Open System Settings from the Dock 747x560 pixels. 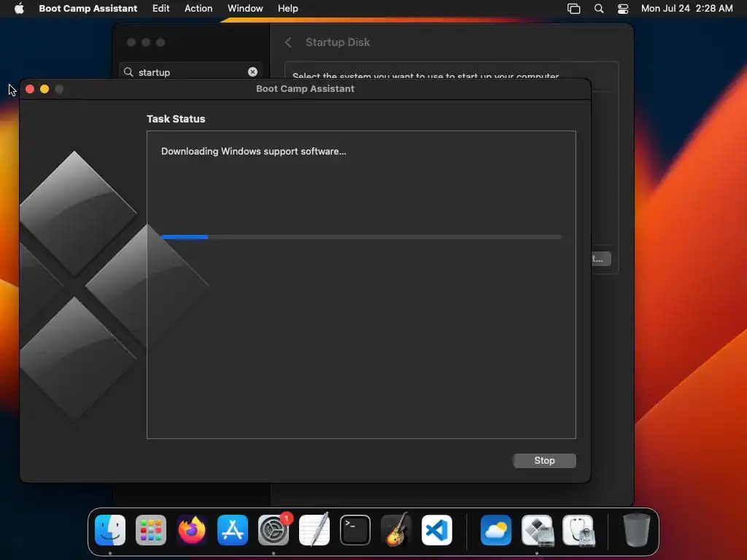pyautogui.click(x=274, y=530)
